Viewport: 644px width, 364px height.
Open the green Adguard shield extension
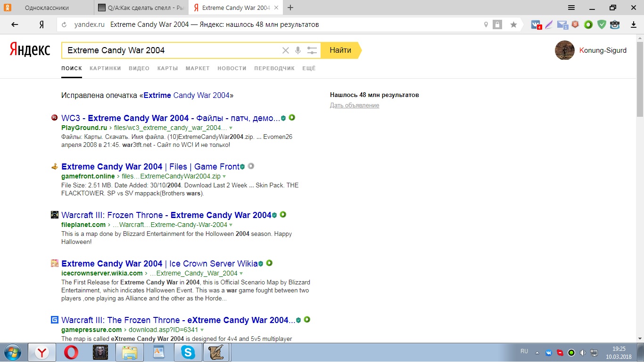(x=602, y=24)
